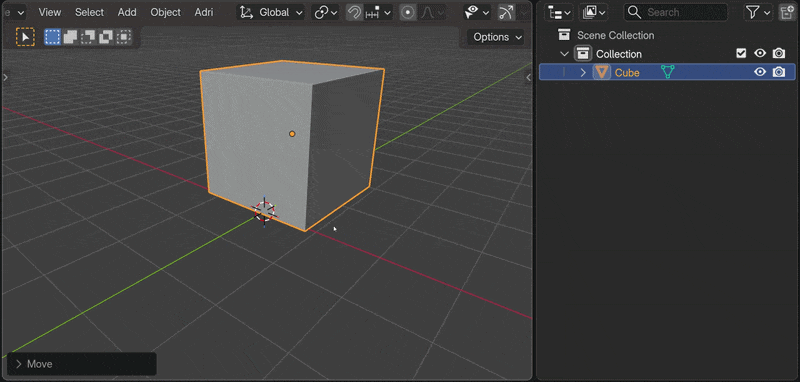Click the 3D cursor in viewport
The width and height of the screenshot is (800, 382).
tap(264, 211)
